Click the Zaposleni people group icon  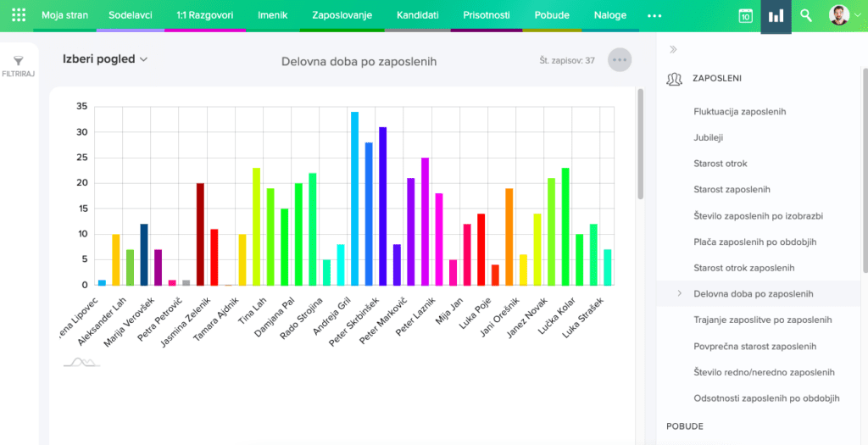(x=675, y=79)
